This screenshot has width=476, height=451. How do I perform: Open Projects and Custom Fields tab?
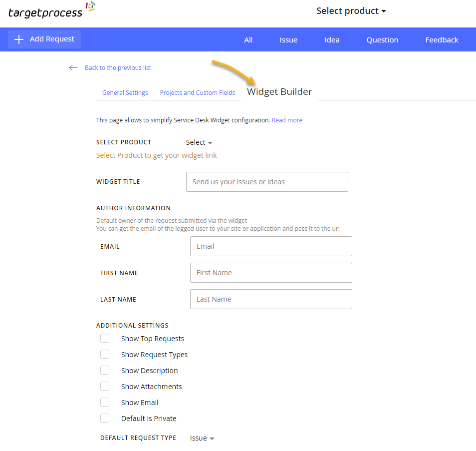(x=197, y=93)
